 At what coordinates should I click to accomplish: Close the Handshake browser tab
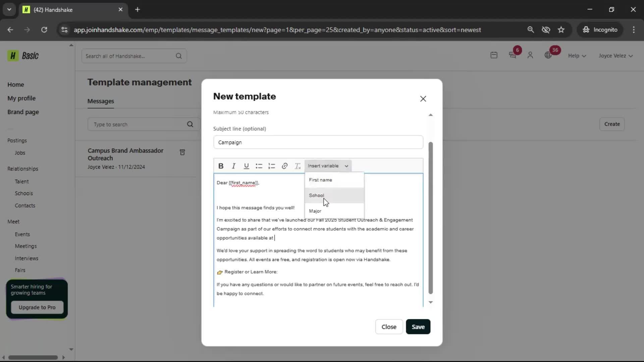pyautogui.click(x=120, y=10)
